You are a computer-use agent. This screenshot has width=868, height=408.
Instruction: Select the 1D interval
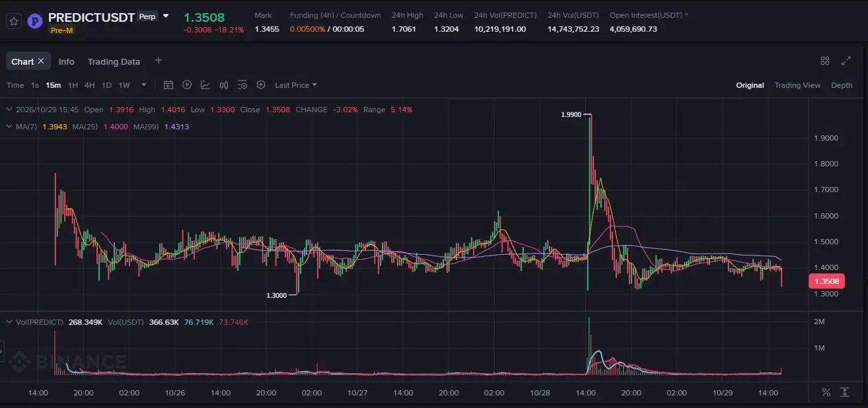coord(106,85)
